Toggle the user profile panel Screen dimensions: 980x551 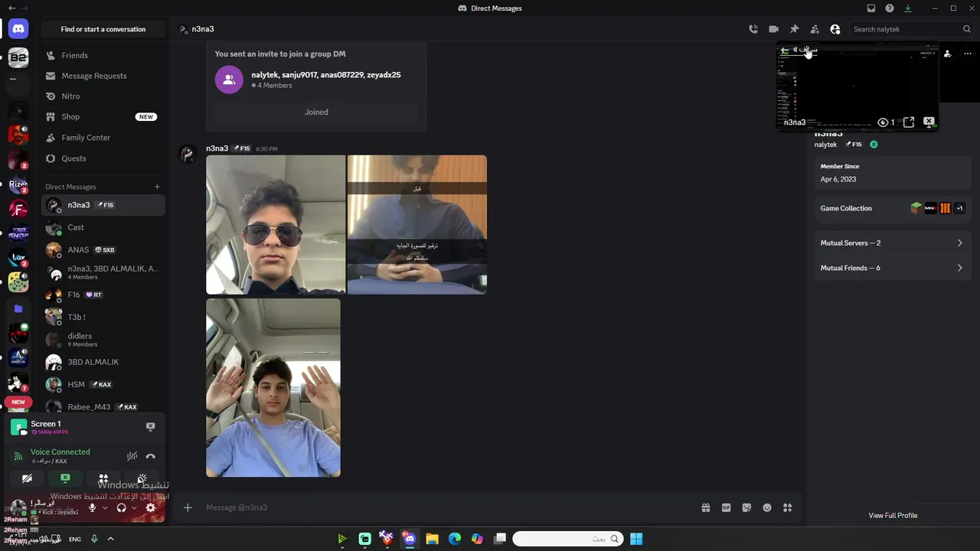(x=835, y=29)
